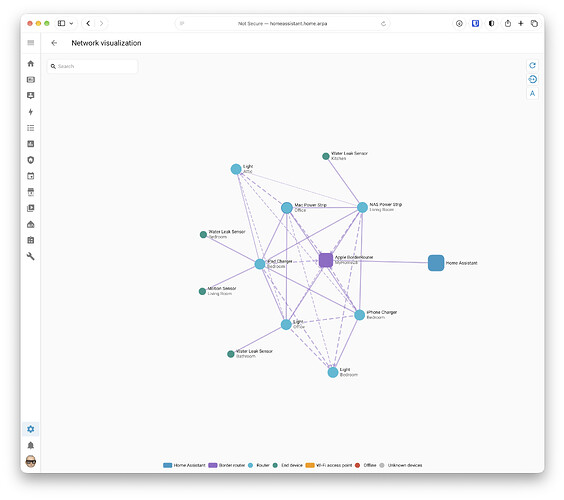This screenshot has width=564, height=500.
Task: Toggle Border router in the legend
Action: (227, 465)
